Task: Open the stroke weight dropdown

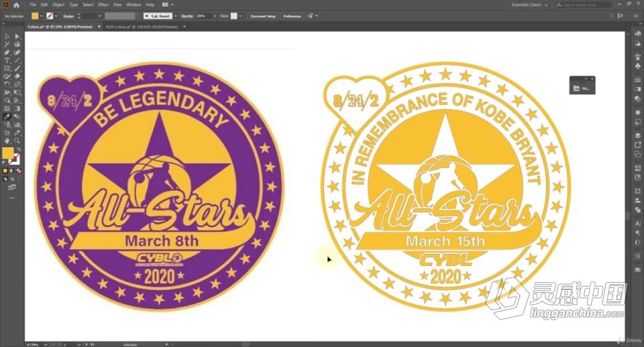Action: pyautogui.click(x=99, y=16)
